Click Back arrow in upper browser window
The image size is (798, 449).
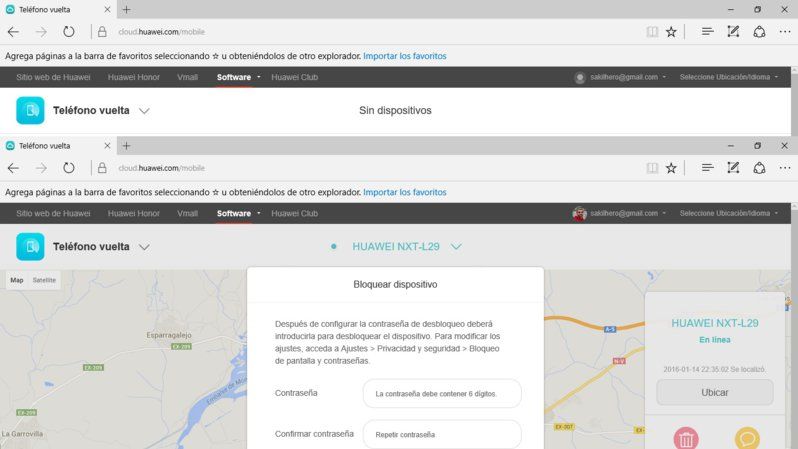13,32
